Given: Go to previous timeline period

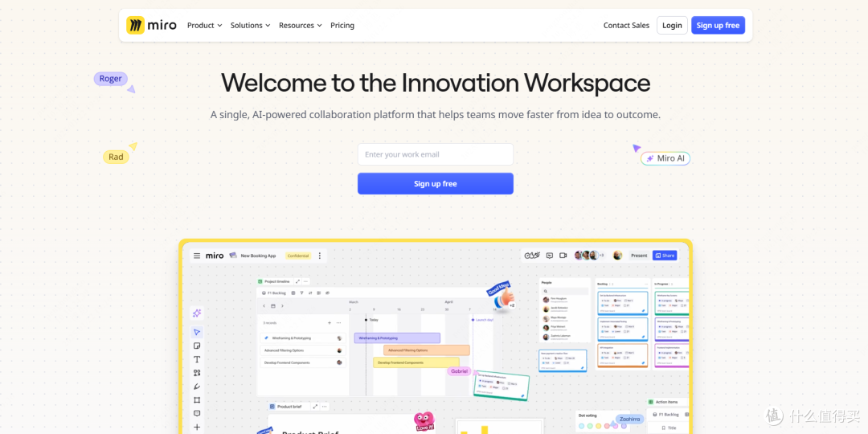Looking at the screenshot, I should pyautogui.click(x=264, y=305).
